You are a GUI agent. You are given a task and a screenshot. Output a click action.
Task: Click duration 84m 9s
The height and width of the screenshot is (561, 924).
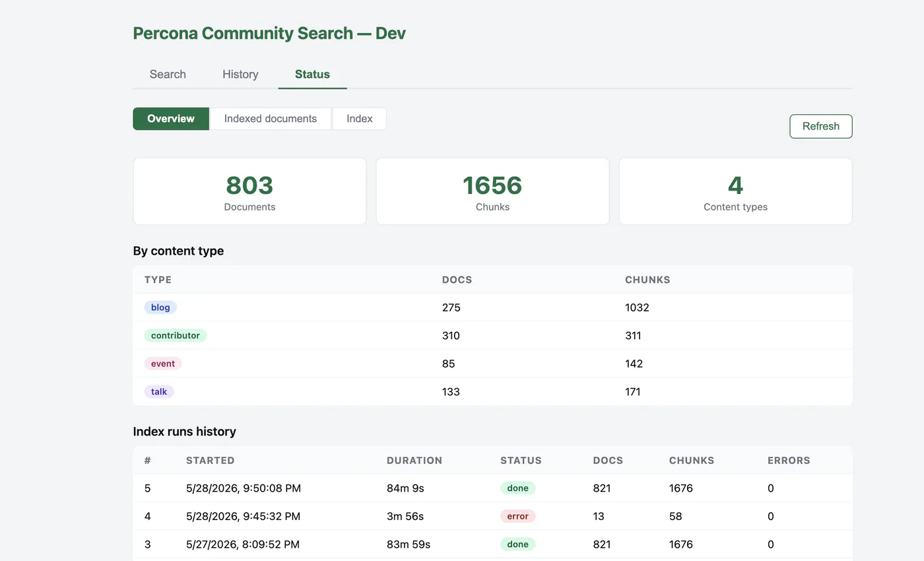(405, 488)
